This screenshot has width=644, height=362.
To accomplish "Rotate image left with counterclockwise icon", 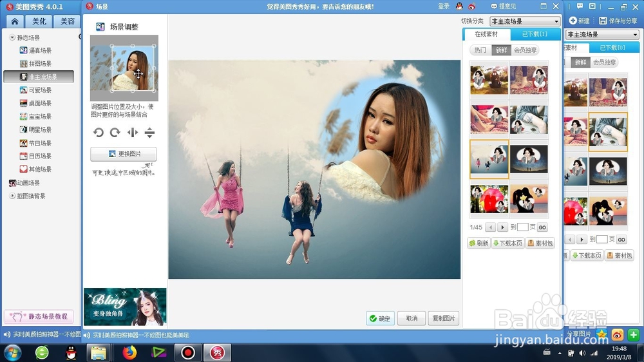I will tap(98, 132).
